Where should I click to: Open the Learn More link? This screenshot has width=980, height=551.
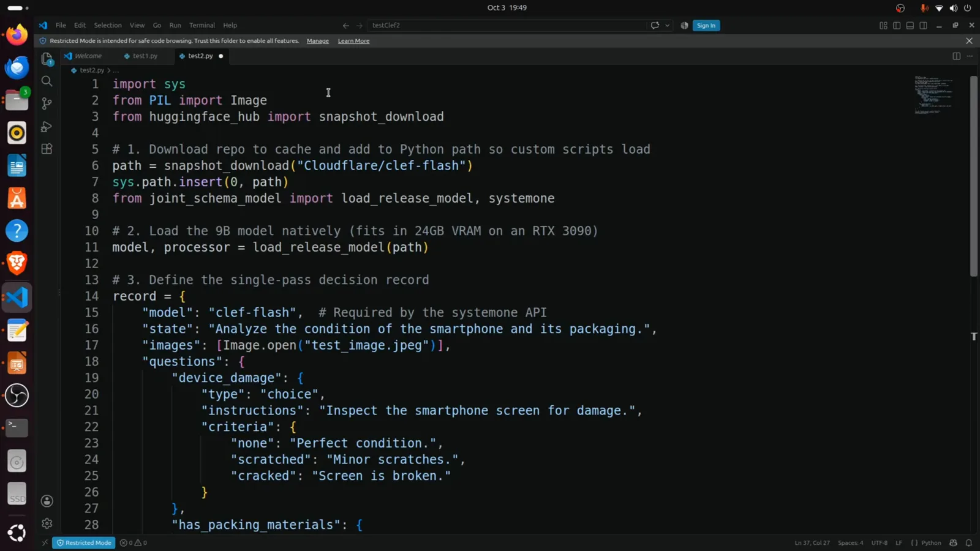click(x=353, y=41)
